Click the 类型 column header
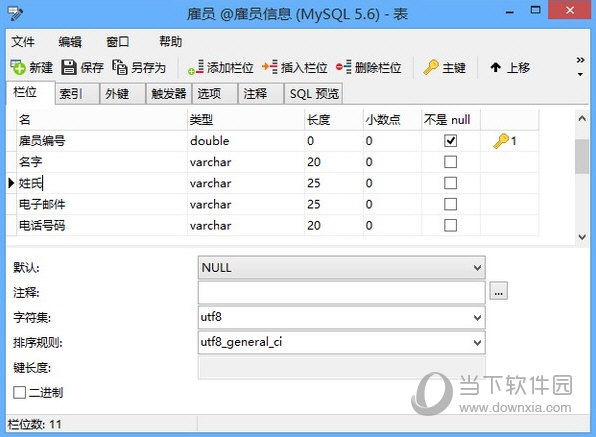Image resolution: width=596 pixels, height=437 pixels. (x=246, y=120)
